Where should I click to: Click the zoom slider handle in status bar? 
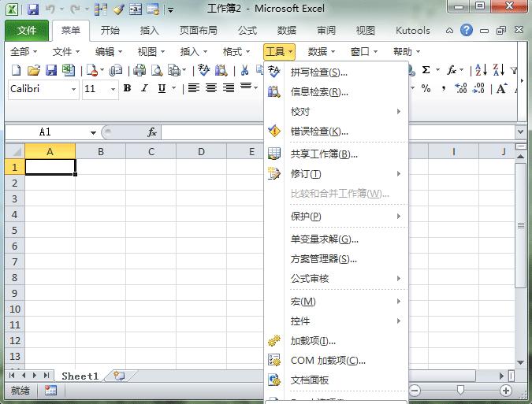460,390
